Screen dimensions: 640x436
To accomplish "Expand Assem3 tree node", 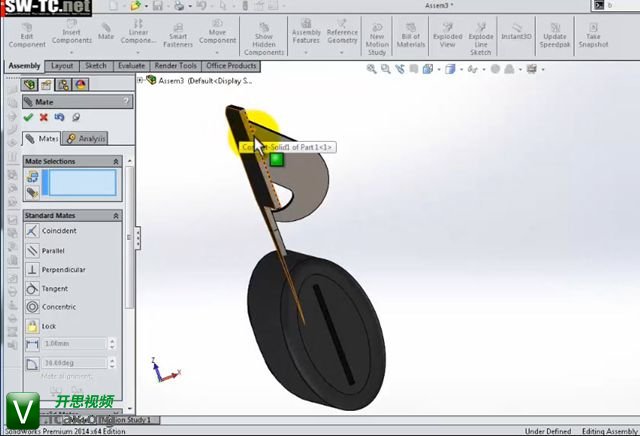I will (x=140, y=80).
